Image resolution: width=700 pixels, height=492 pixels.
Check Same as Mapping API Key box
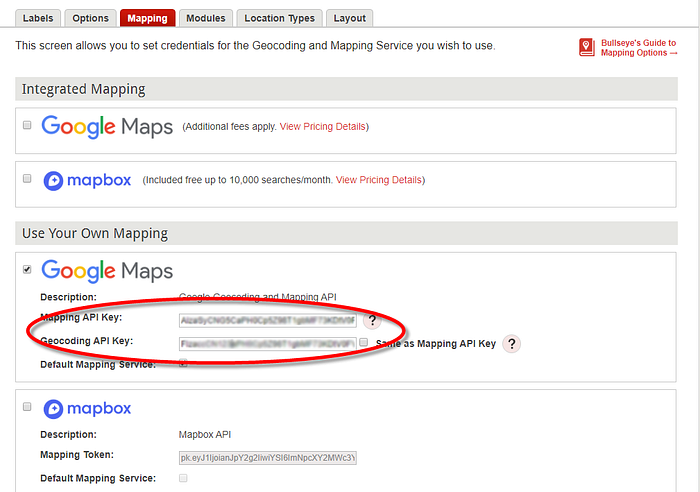pyautogui.click(x=364, y=342)
